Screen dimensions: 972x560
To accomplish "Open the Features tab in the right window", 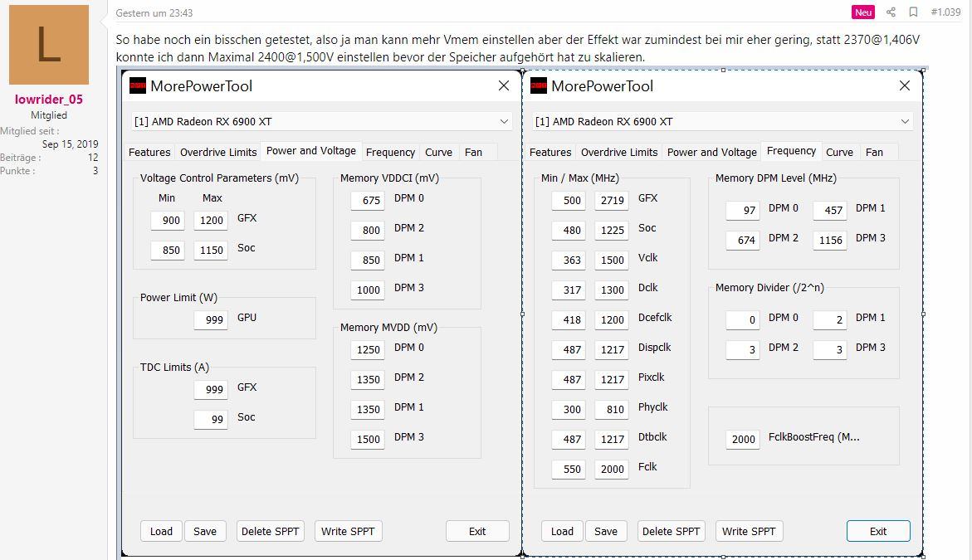I will click(x=550, y=153).
